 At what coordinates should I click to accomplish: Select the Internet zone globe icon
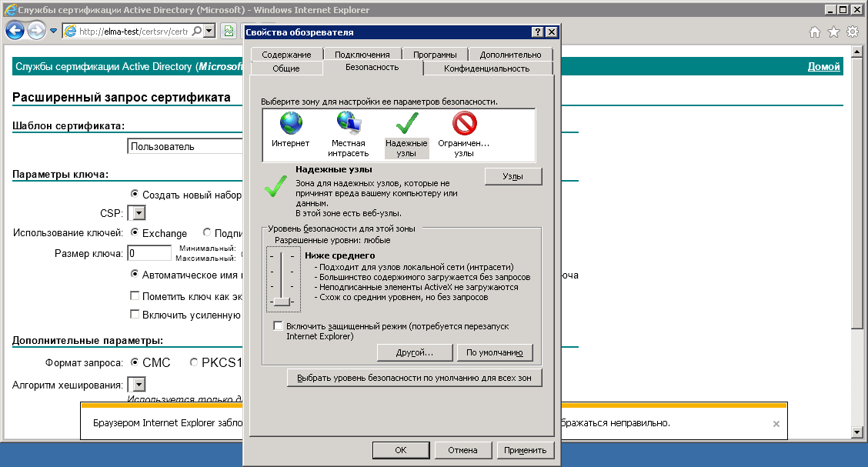290,124
